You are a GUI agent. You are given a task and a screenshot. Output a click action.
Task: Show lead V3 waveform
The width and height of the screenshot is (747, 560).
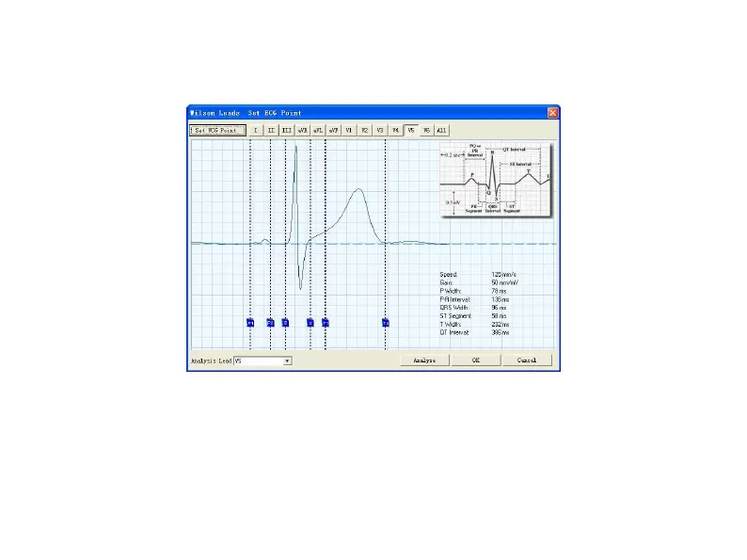coord(380,130)
